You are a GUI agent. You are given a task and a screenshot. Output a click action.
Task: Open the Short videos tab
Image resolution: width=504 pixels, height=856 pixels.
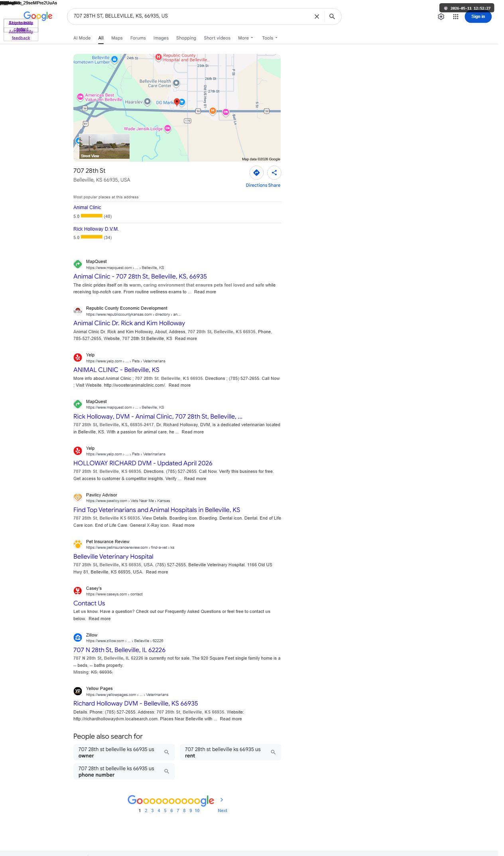[217, 38]
